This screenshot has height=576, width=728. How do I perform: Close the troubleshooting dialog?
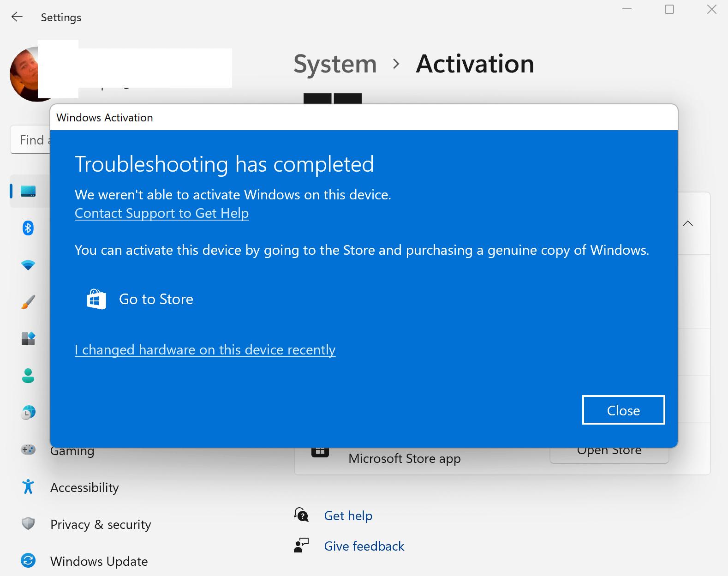tap(623, 410)
